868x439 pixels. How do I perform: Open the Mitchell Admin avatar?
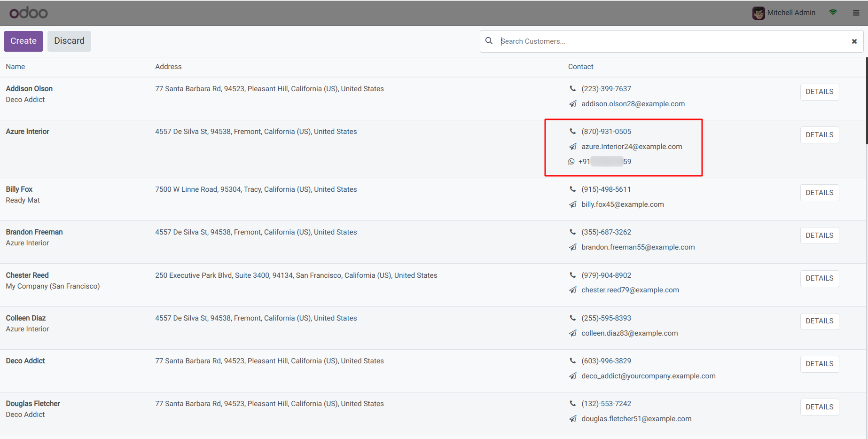pos(759,13)
